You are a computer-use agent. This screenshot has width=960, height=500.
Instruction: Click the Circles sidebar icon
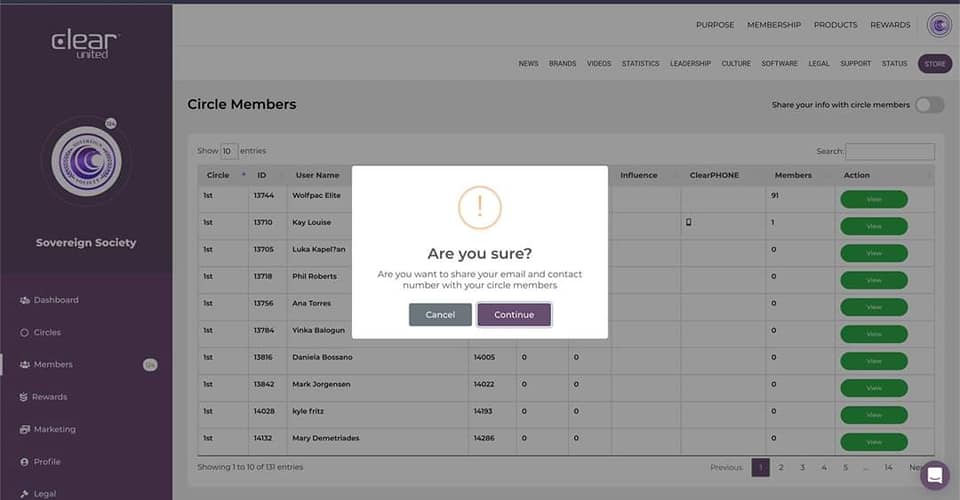tap(24, 332)
